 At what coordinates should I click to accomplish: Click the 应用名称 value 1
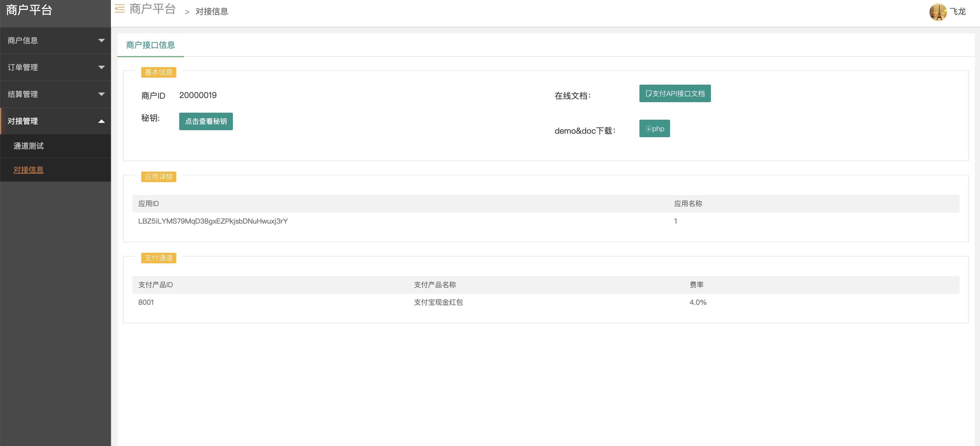point(676,221)
